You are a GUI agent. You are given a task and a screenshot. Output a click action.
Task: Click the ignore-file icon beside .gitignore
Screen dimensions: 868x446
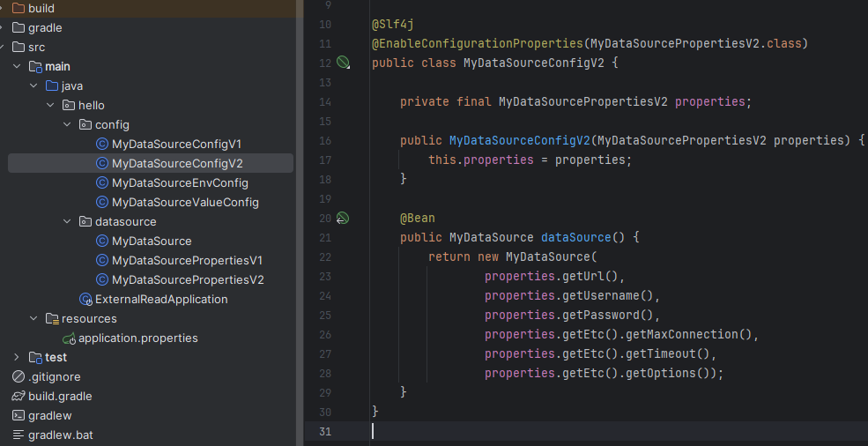point(19,376)
